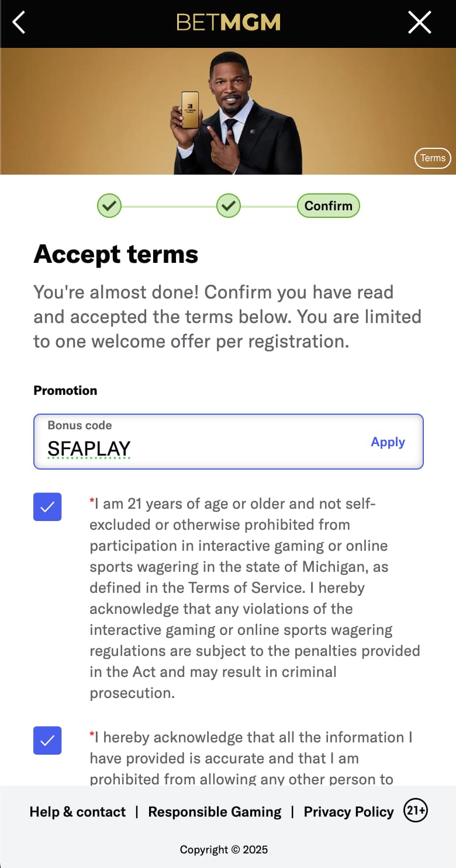Open the Terms pill on banner
456x868 pixels.
433,158
